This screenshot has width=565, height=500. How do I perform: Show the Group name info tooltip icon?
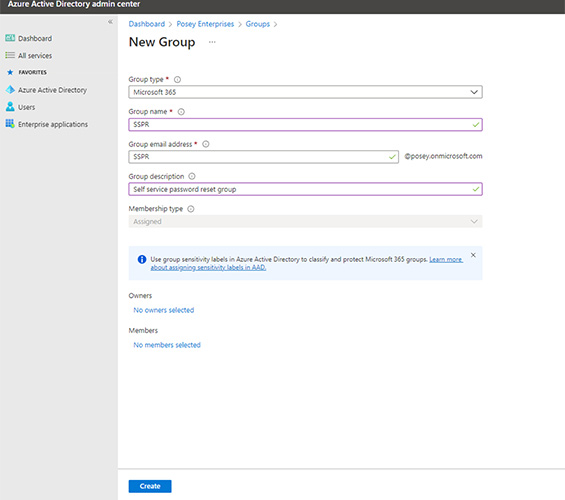[181, 112]
